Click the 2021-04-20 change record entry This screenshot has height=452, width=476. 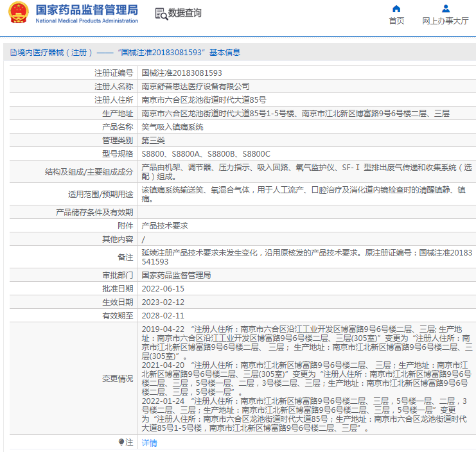click(306, 379)
